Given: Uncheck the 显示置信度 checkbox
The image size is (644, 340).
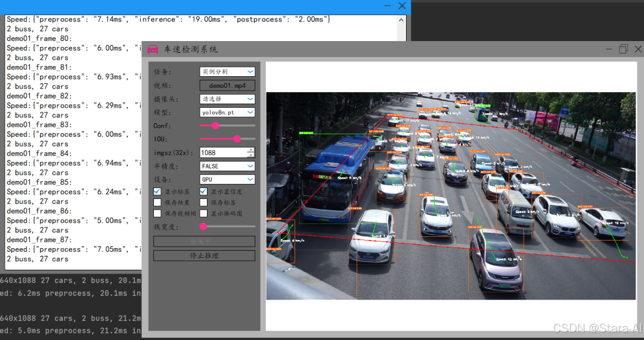Looking at the screenshot, I should pyautogui.click(x=203, y=192).
